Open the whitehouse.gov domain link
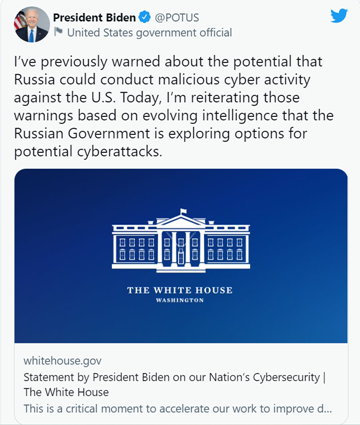 point(62,361)
